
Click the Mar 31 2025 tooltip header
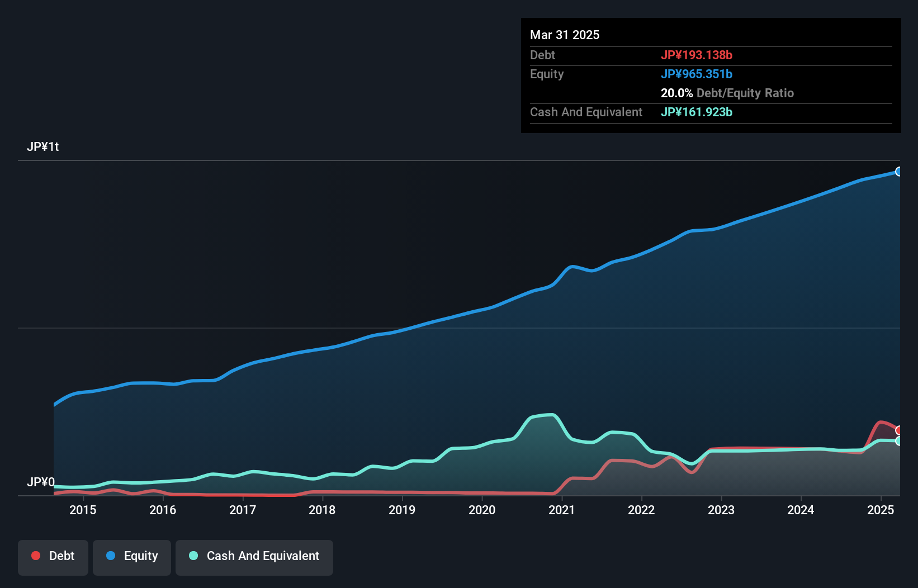point(564,35)
